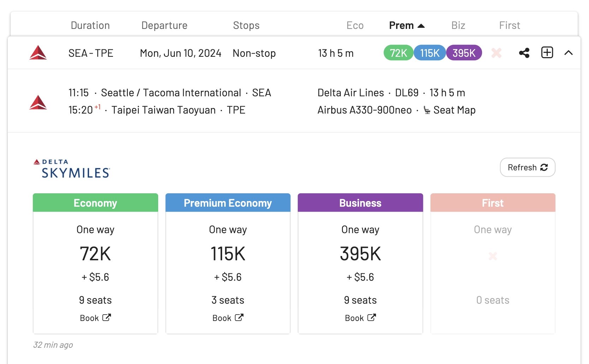Click the Economy card header
The height and width of the screenshot is (364, 589).
tap(95, 203)
